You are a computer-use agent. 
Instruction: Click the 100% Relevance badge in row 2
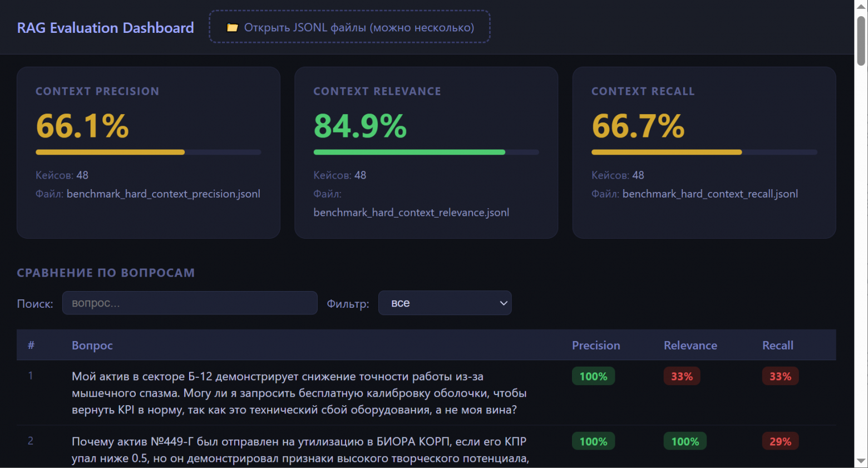(685, 441)
